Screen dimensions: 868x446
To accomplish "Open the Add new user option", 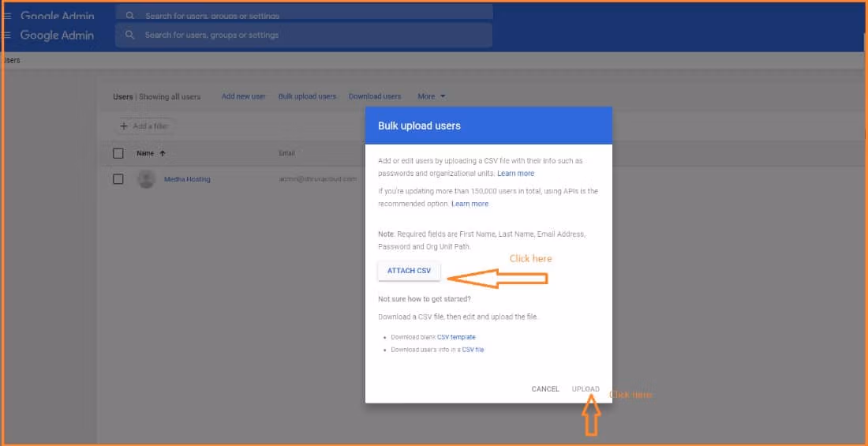I will [243, 96].
